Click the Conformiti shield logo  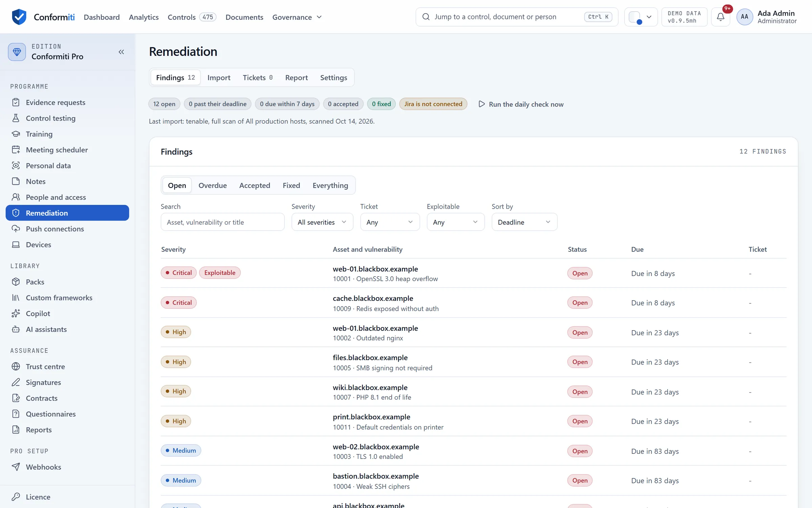tap(19, 17)
